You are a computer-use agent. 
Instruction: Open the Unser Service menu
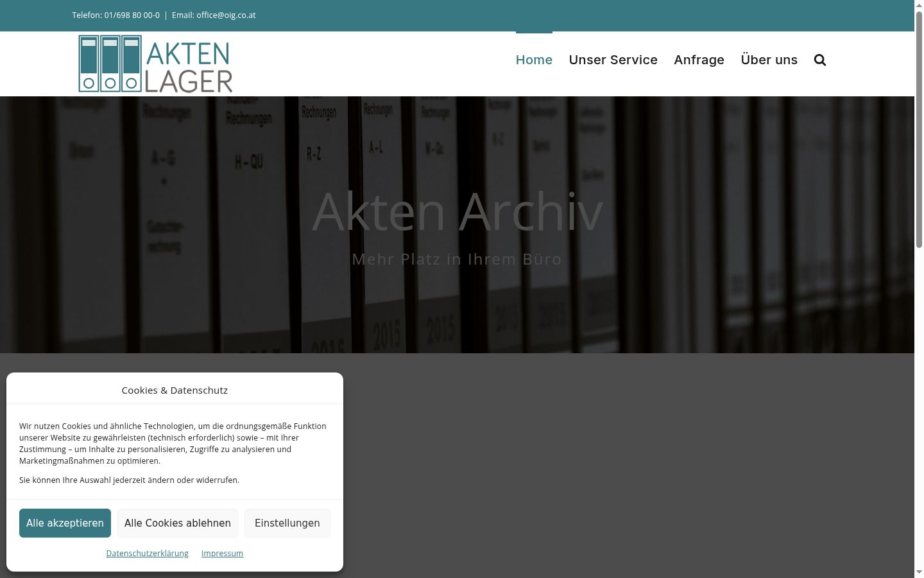pyautogui.click(x=613, y=60)
